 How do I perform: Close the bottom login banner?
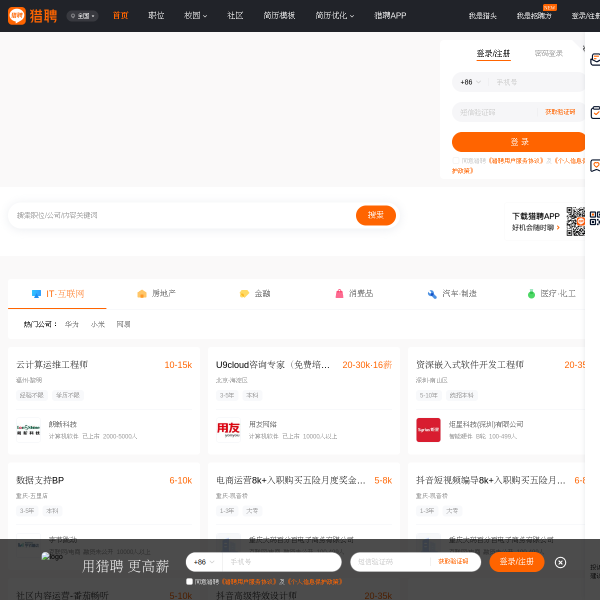click(560, 562)
